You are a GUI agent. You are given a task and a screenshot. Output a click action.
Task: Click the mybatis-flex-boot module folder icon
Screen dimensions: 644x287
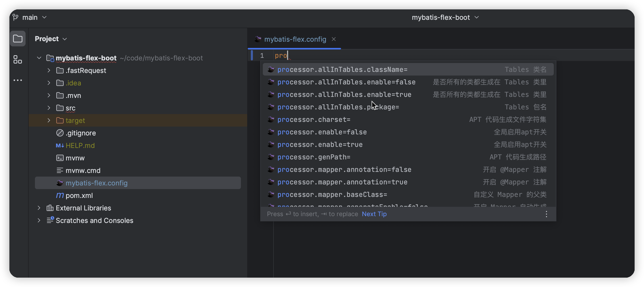(50, 58)
